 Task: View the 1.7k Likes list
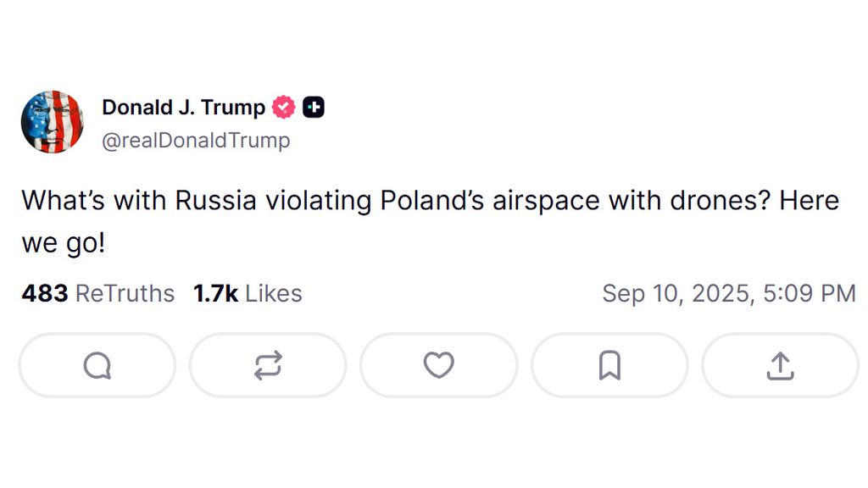point(248,293)
